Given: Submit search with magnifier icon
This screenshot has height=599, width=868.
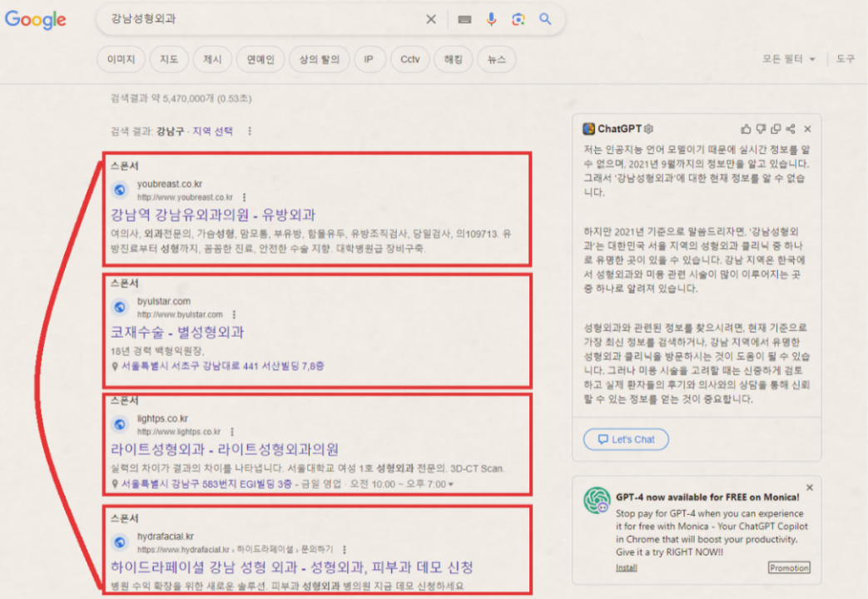Looking at the screenshot, I should point(545,19).
